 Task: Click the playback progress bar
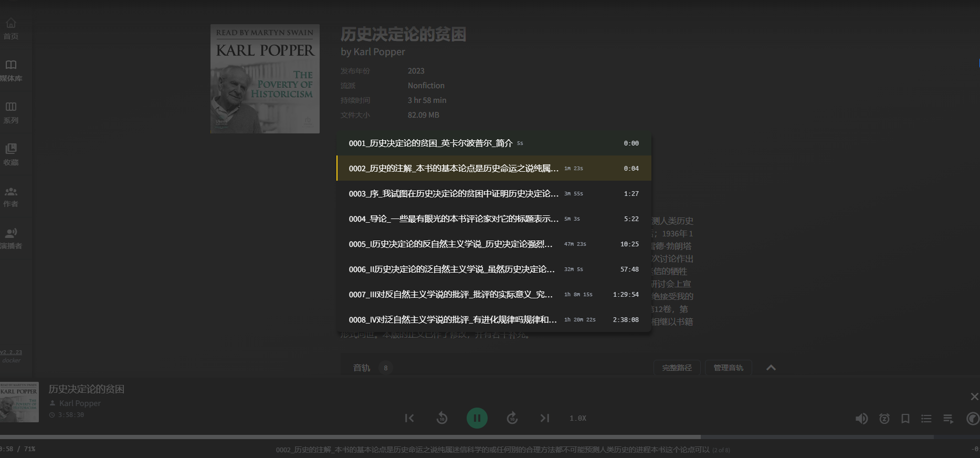coord(472,436)
